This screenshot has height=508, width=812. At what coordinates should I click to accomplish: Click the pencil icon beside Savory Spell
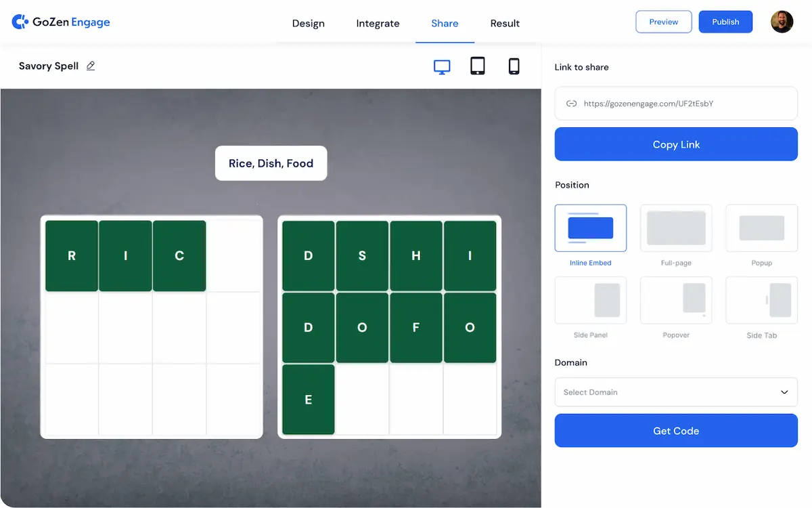point(91,66)
